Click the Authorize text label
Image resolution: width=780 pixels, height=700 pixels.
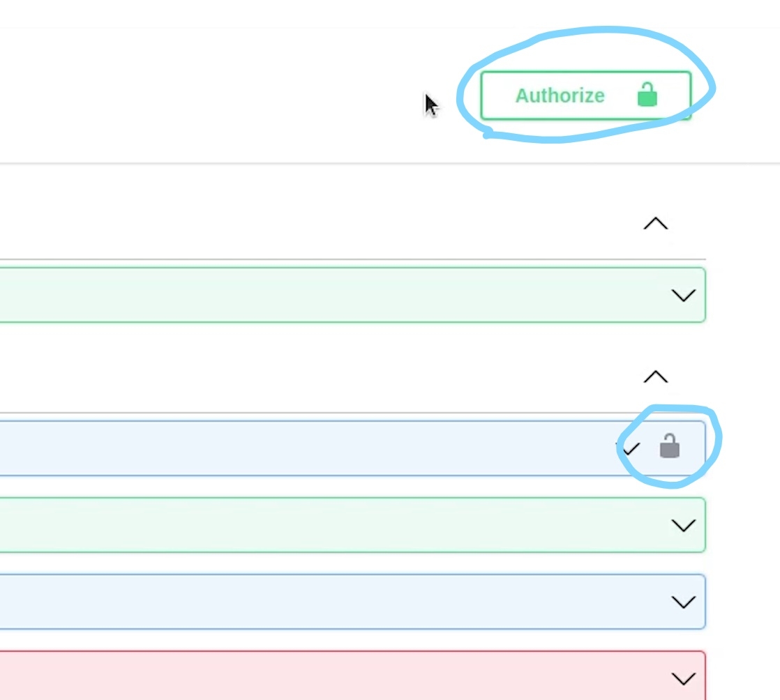pos(560,96)
